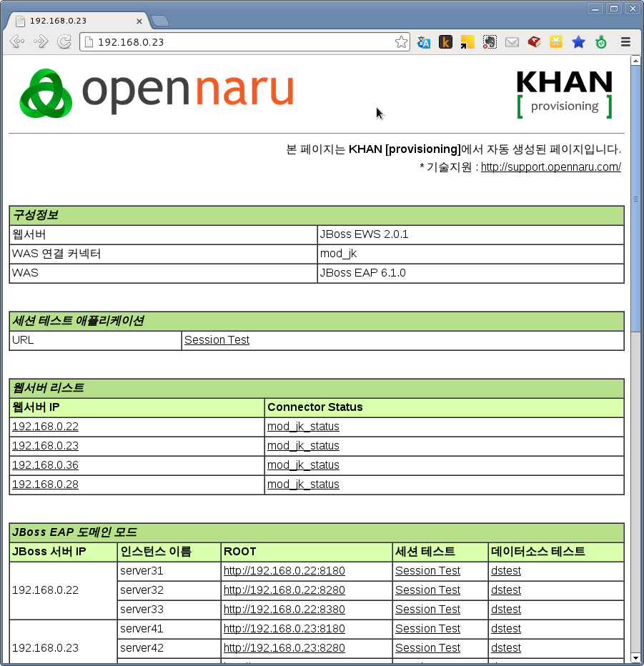Image resolution: width=644 pixels, height=666 pixels.
Task: Open the Chrome hamburger menu
Action: point(625,42)
